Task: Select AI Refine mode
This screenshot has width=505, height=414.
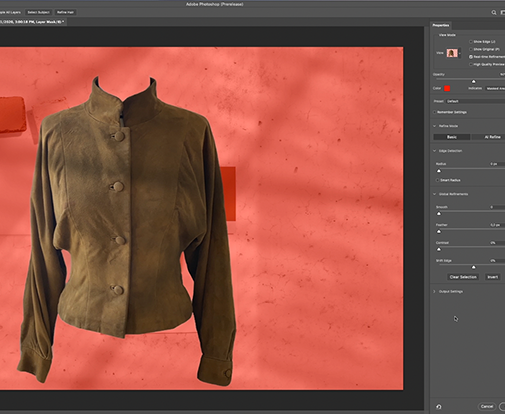Action: click(x=488, y=137)
